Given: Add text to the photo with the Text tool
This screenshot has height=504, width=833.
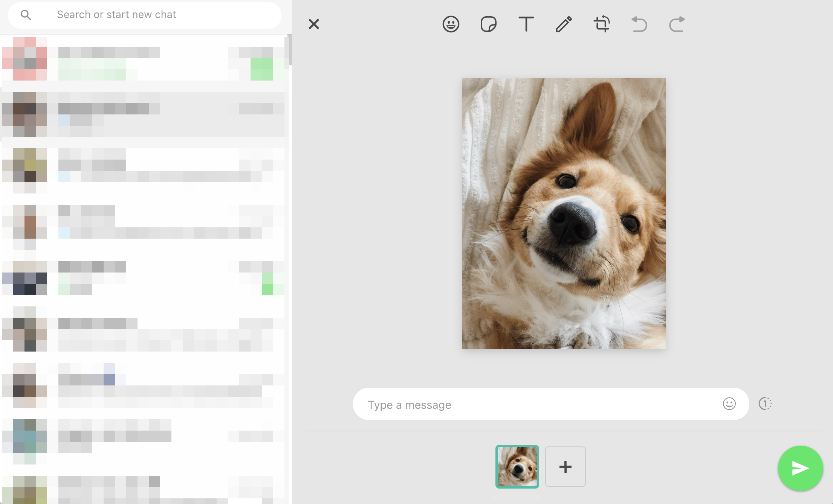Looking at the screenshot, I should point(526,24).
